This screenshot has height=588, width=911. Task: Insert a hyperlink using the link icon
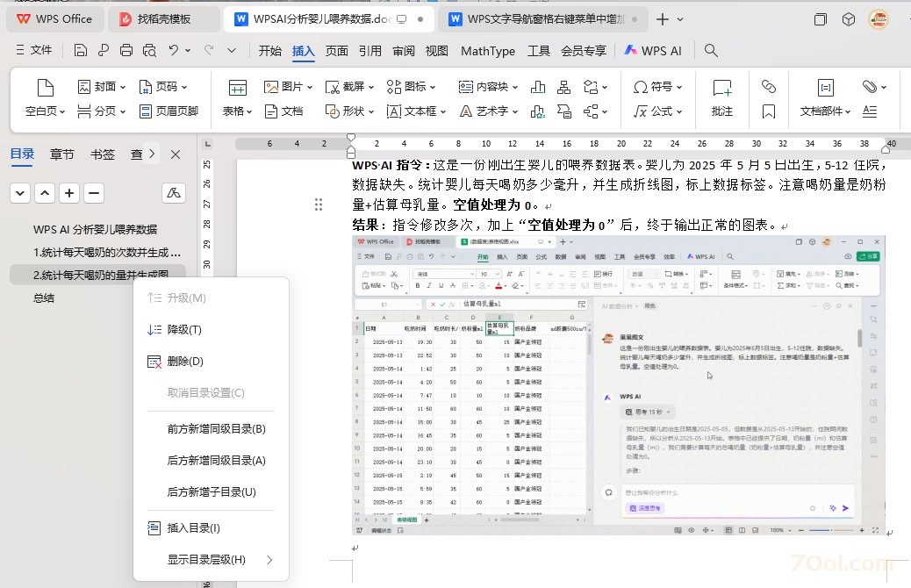click(770, 86)
